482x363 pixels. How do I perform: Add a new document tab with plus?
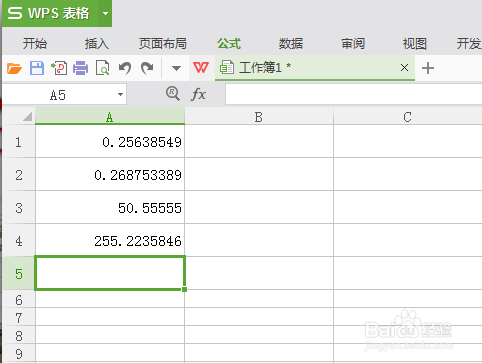(x=428, y=68)
